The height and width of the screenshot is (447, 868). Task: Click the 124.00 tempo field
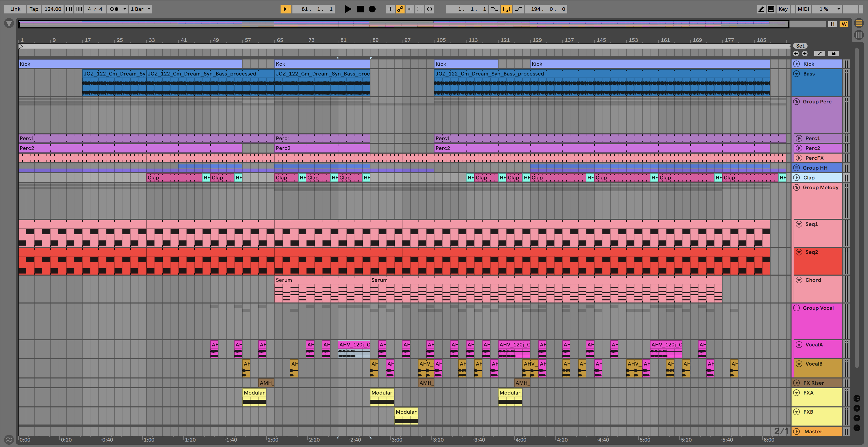[53, 9]
